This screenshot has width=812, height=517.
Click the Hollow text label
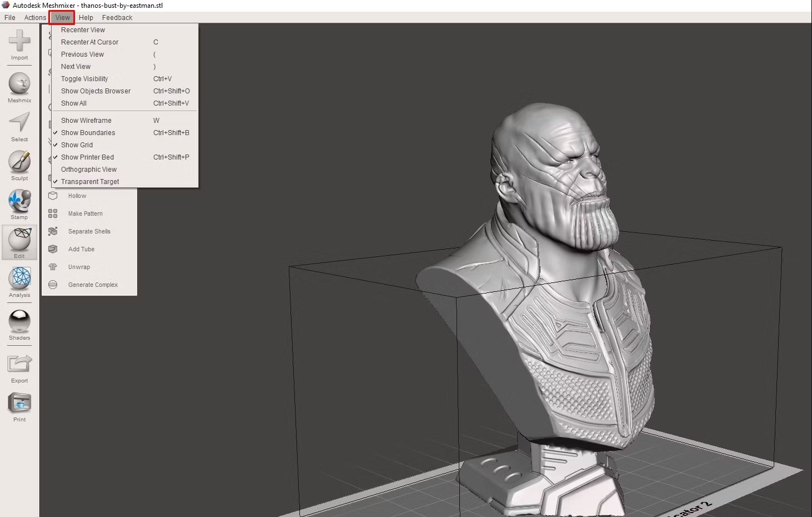point(77,196)
